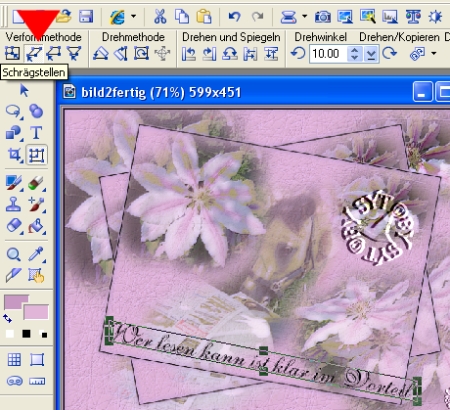This screenshot has width=450, height=410.
Task: Click the Drehwinkel 10.00 input field
Action: 328,54
